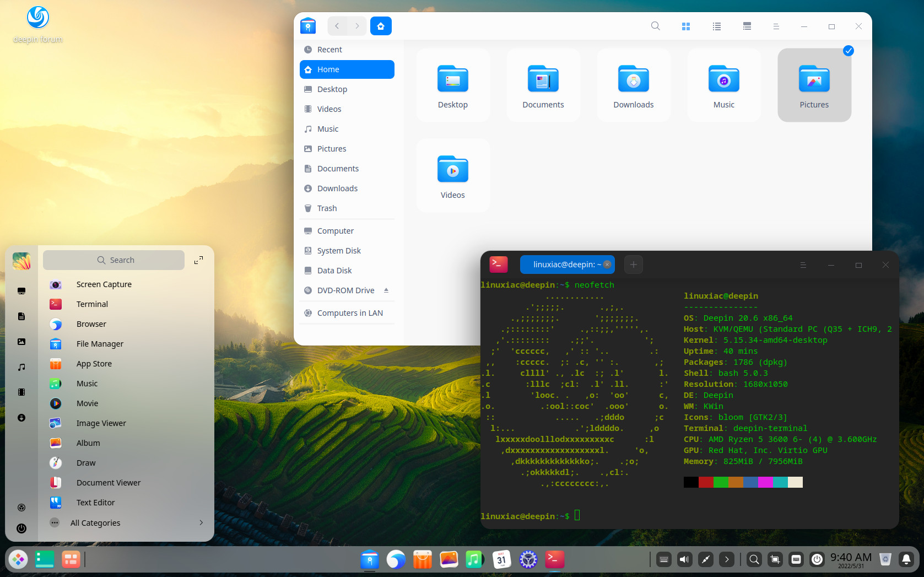Open System Disk in sidebar
This screenshot has width=924, height=577.
(x=347, y=251)
